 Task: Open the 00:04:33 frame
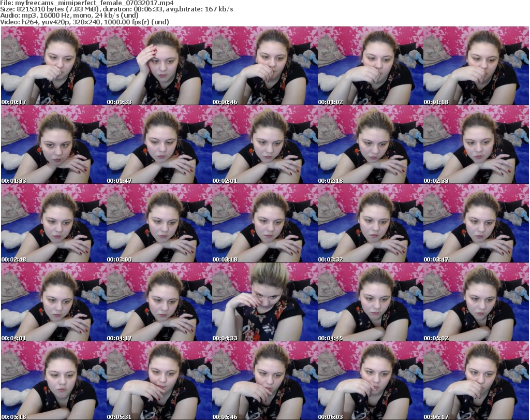pyautogui.click(x=264, y=302)
